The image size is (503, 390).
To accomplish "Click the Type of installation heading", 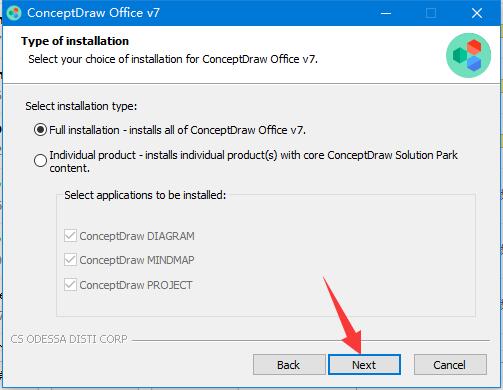I will point(75,41).
